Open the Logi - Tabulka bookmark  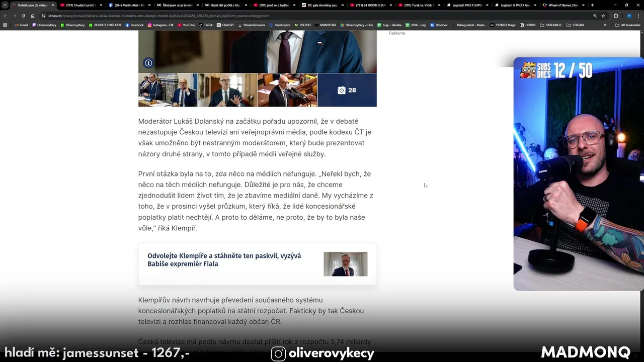(389, 25)
